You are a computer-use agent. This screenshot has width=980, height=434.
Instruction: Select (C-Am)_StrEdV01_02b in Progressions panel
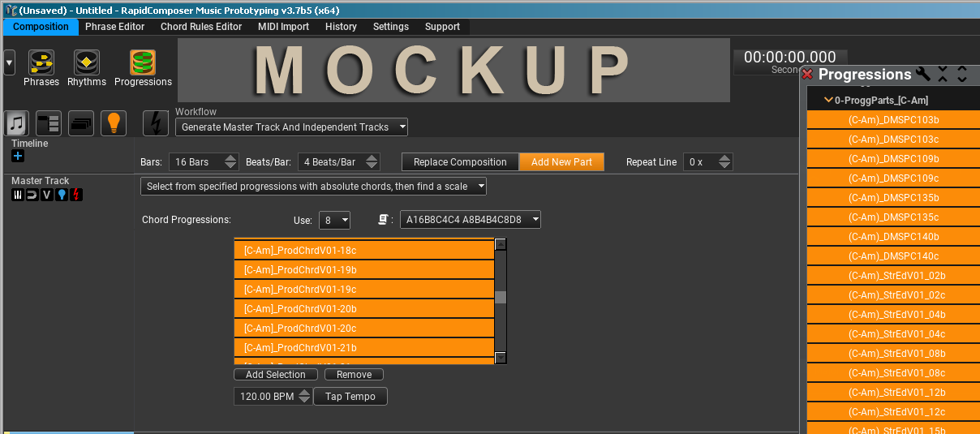[893, 276]
